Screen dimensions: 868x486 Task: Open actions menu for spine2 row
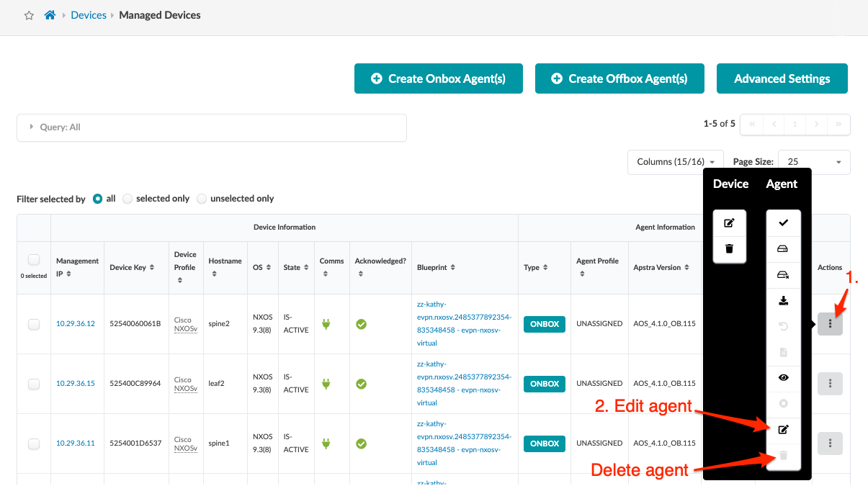pyautogui.click(x=830, y=324)
